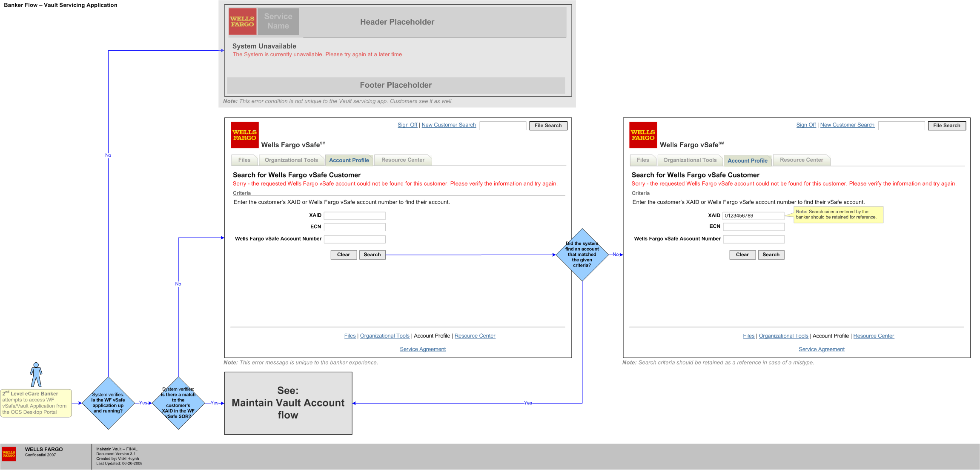The width and height of the screenshot is (980, 470).
Task: Click Organizational Tools footer link in the left screen
Action: [x=384, y=336]
